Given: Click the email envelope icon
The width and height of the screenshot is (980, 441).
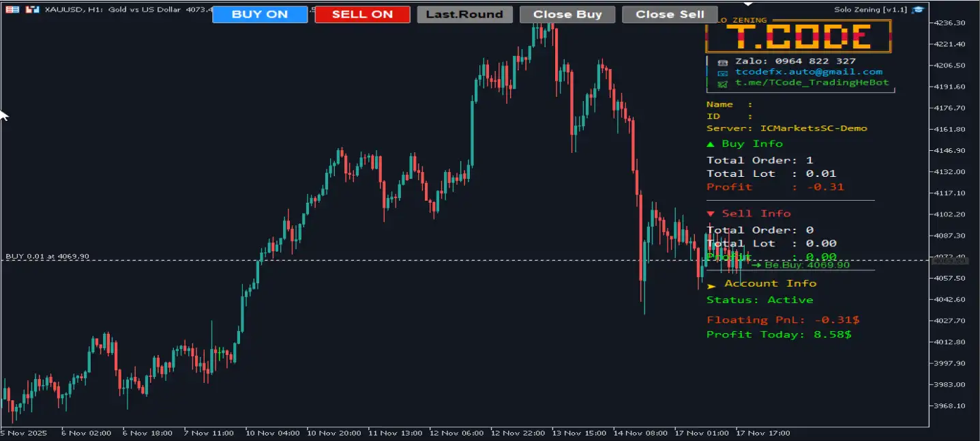Looking at the screenshot, I should 722,72.
